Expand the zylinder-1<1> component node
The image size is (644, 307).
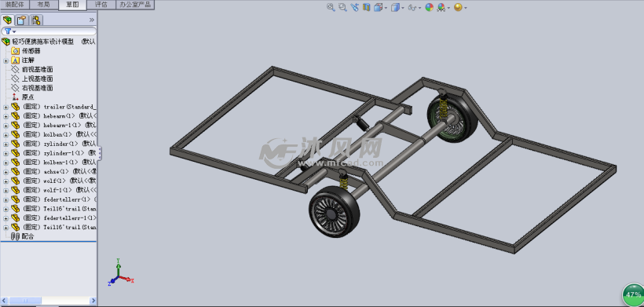coord(5,153)
